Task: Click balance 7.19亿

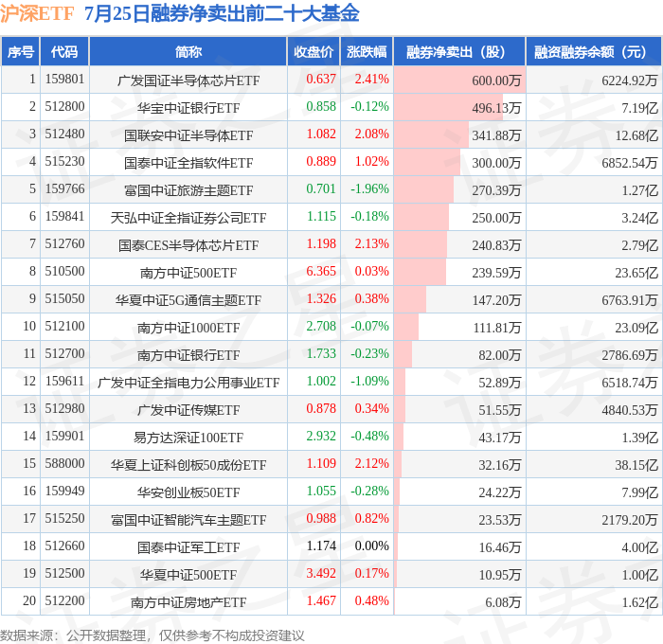Action: (639, 107)
